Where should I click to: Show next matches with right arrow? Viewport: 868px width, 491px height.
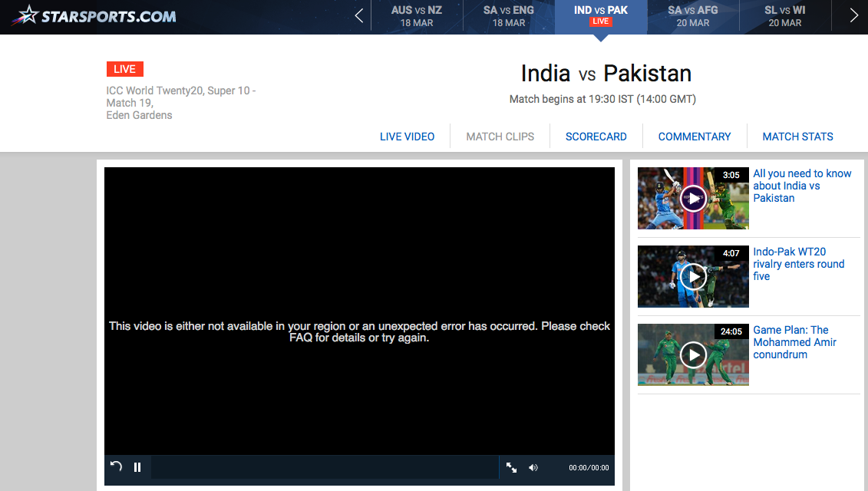click(x=853, y=16)
